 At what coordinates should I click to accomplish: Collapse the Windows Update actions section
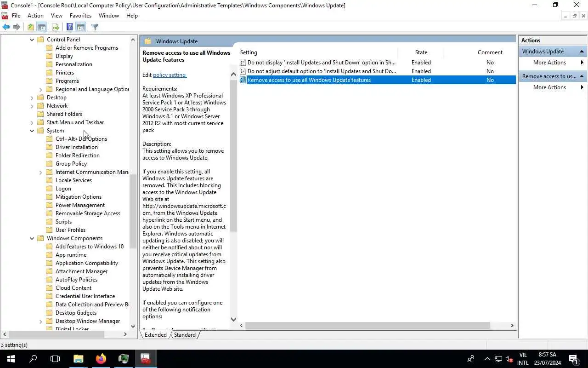coord(582,52)
